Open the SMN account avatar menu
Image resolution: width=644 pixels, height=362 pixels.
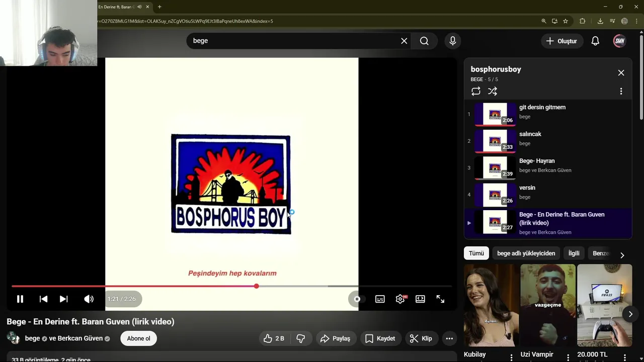[x=619, y=41]
